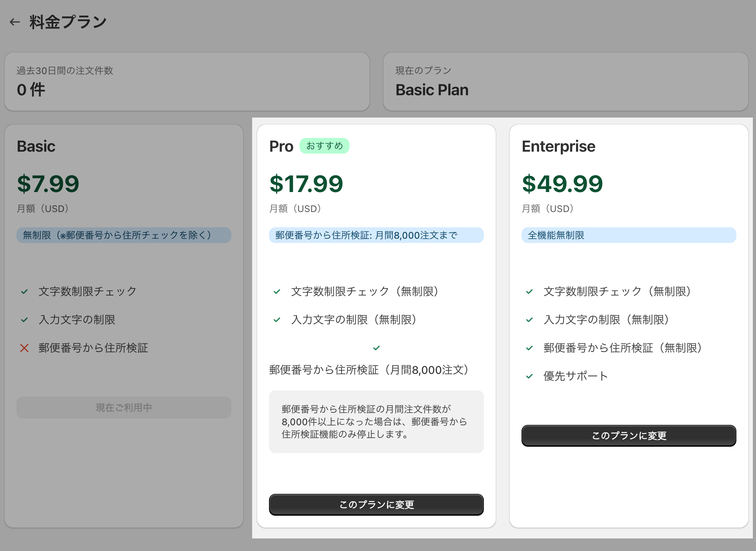The width and height of the screenshot is (756, 551).
Task: Click the back arrow beside 料金プラン
Action: 15,22
